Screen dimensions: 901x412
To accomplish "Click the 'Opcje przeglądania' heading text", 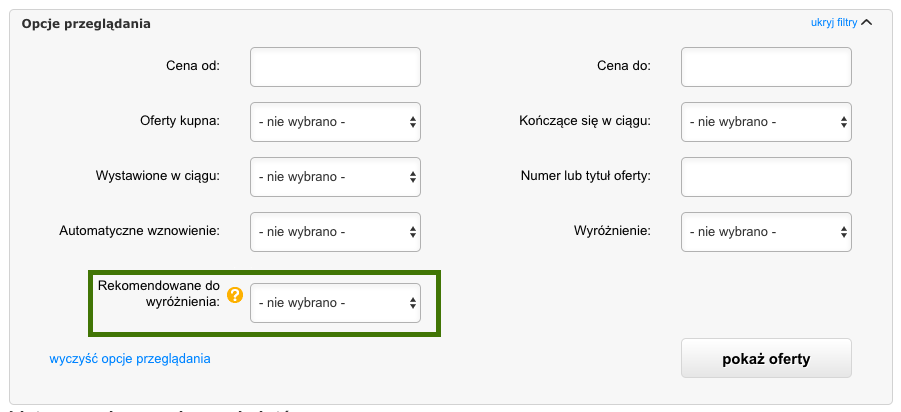I will click(86, 24).
